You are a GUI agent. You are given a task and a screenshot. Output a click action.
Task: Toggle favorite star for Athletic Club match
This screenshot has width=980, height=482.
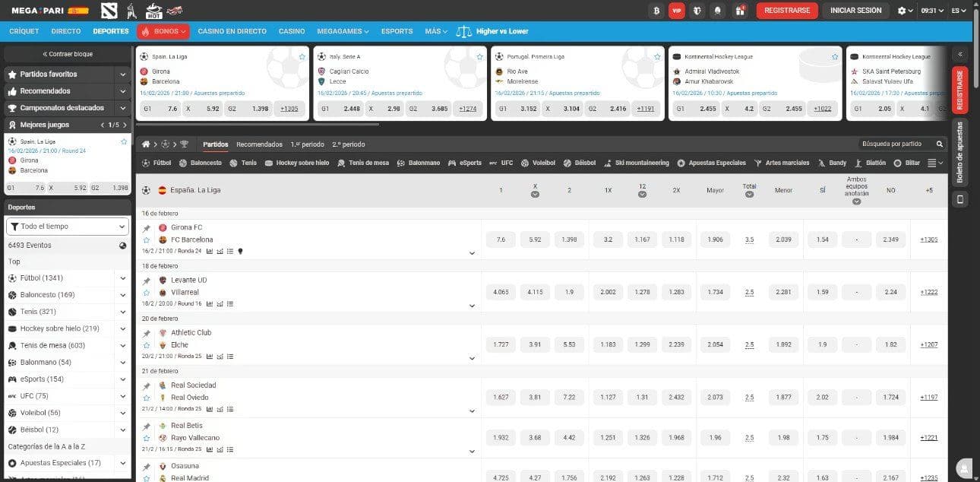(147, 345)
